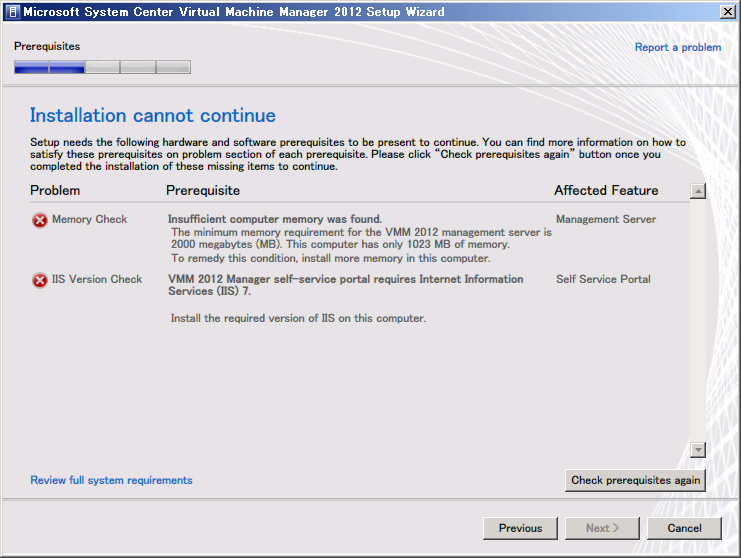Click the disabled Next button
The width and height of the screenshot is (741, 558).
coord(603,528)
